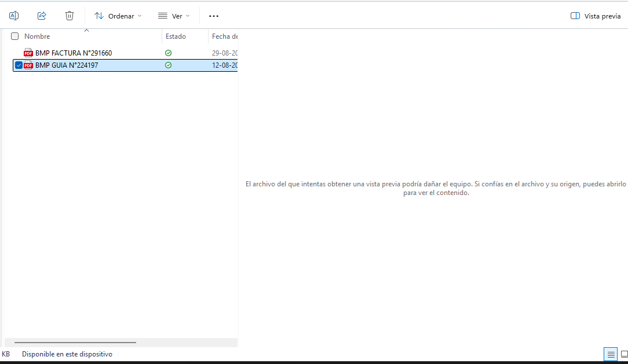Click the green sync status of BMP FACTURA
This screenshot has height=364, width=628.
[168, 53]
